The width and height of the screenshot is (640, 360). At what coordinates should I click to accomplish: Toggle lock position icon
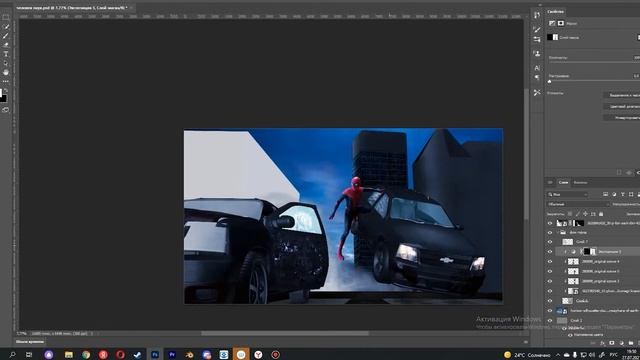(585, 213)
